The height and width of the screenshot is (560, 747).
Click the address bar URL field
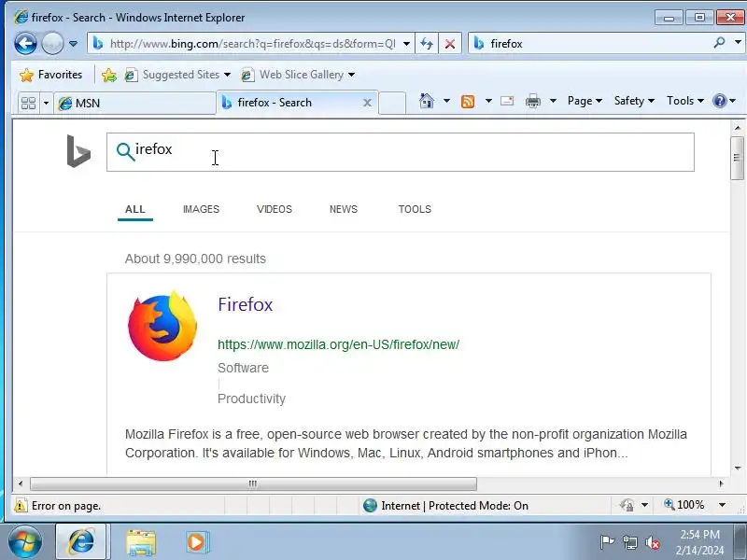246,44
